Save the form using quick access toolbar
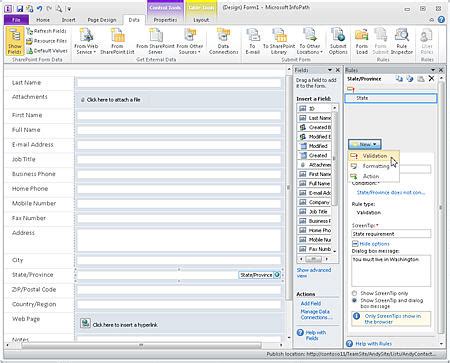 click(20, 9)
